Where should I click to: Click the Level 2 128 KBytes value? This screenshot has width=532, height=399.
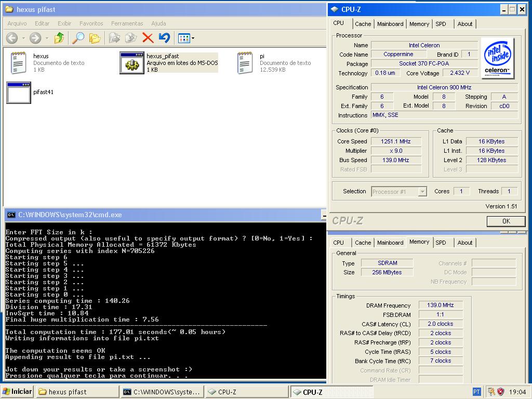[x=491, y=160]
